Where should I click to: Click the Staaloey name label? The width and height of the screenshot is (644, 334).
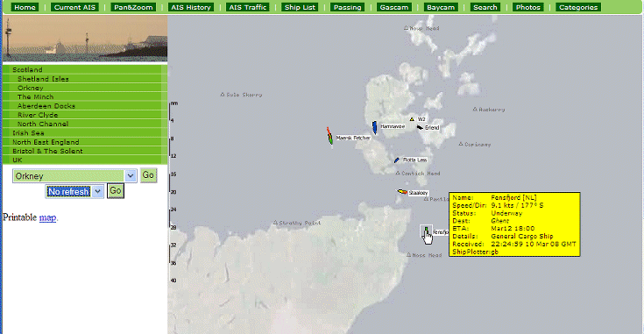point(419,193)
